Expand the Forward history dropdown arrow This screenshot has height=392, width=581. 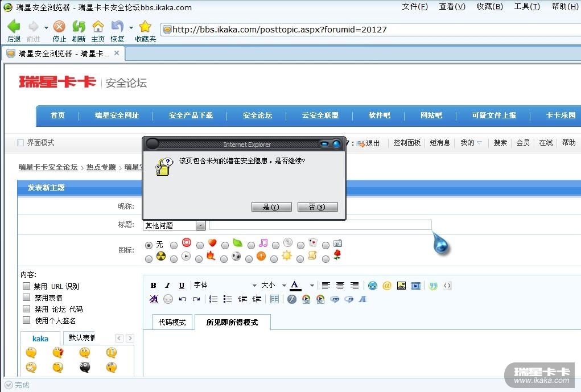pos(46,27)
